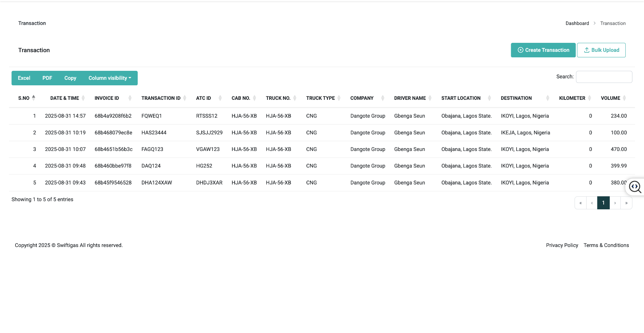Open the Privacy Policy link

point(562,245)
